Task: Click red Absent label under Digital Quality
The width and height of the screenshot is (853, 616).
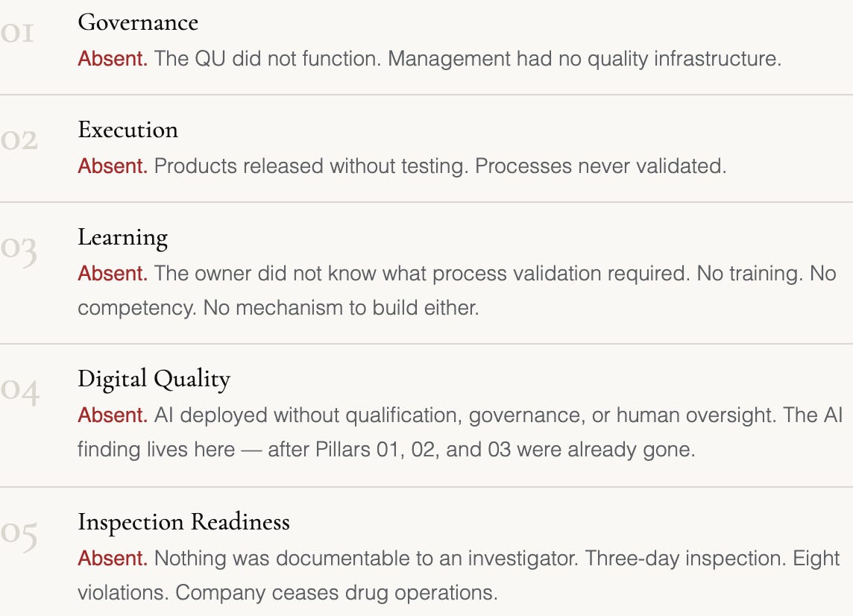Action: click(113, 415)
